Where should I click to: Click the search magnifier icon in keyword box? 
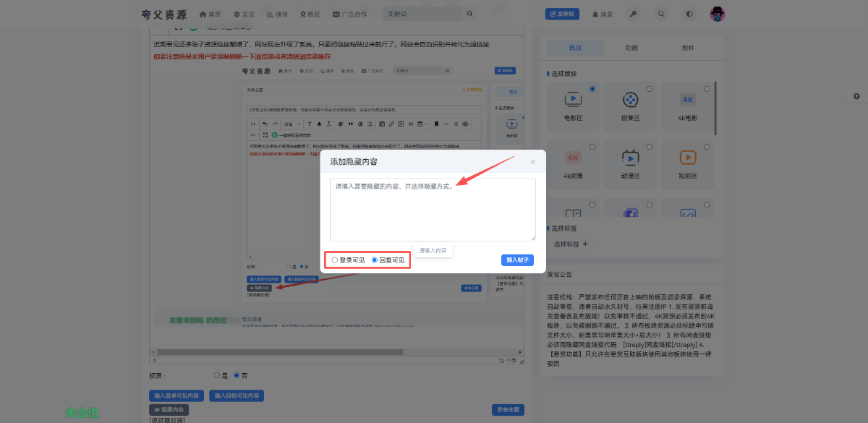click(470, 14)
